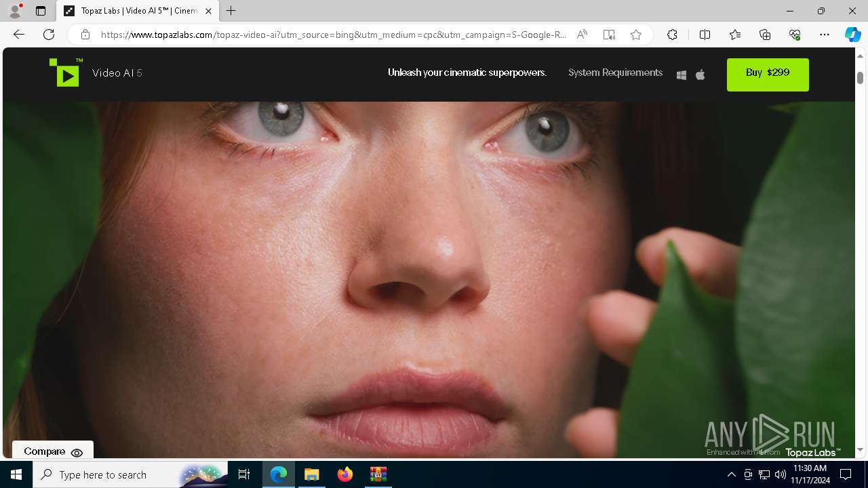Open the Extensions menu
This screenshot has height=488, width=868.
point(672,35)
